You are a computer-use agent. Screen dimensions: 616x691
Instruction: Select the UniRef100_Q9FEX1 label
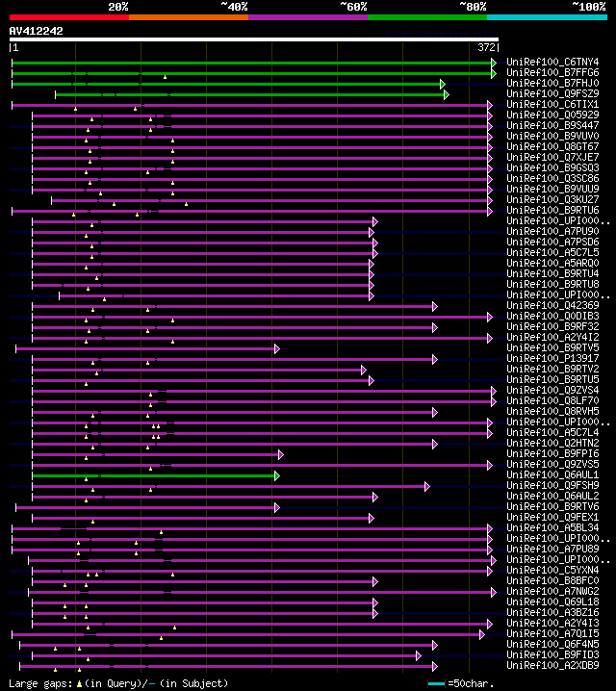[552, 517]
